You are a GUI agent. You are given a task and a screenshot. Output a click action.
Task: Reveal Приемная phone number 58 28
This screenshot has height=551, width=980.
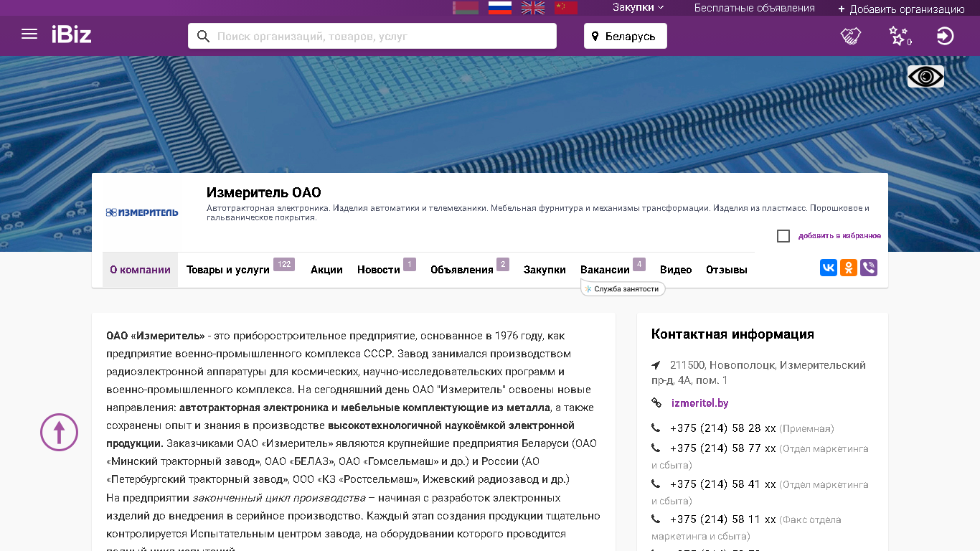pyautogui.click(x=723, y=428)
